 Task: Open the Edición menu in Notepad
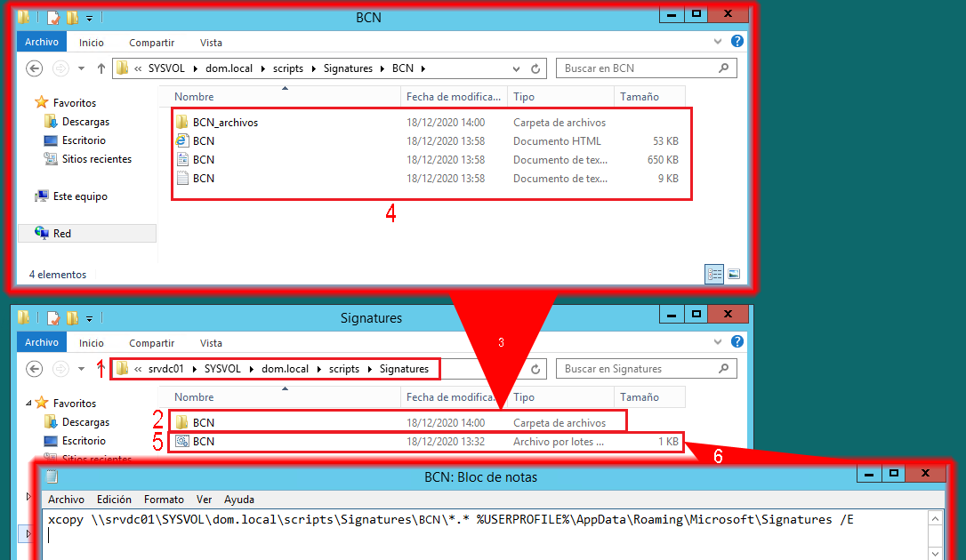coord(114,499)
